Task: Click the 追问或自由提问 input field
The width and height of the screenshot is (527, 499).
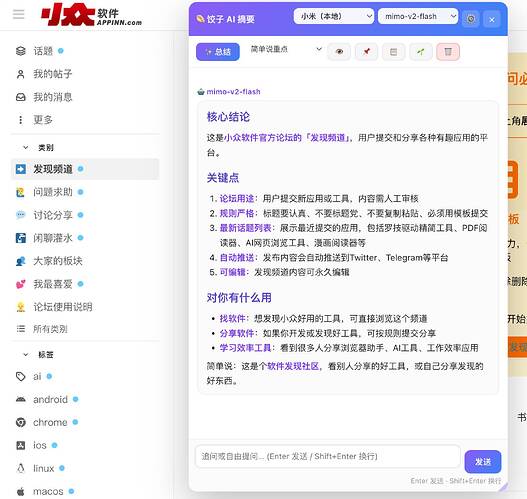Action: (x=328, y=456)
